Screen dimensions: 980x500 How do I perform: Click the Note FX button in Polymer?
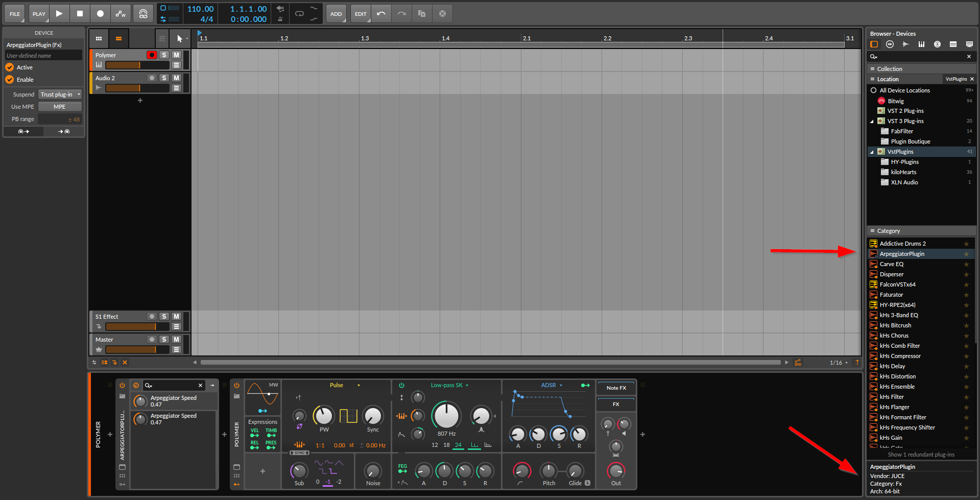[616, 388]
